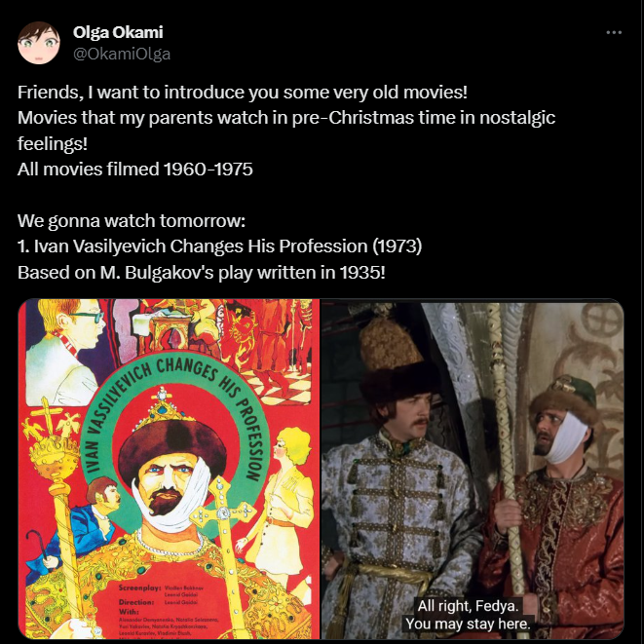
Task: Click the 'Ivan Vasilyevich Changes His Profession (1973)' line
Action: coord(220,246)
